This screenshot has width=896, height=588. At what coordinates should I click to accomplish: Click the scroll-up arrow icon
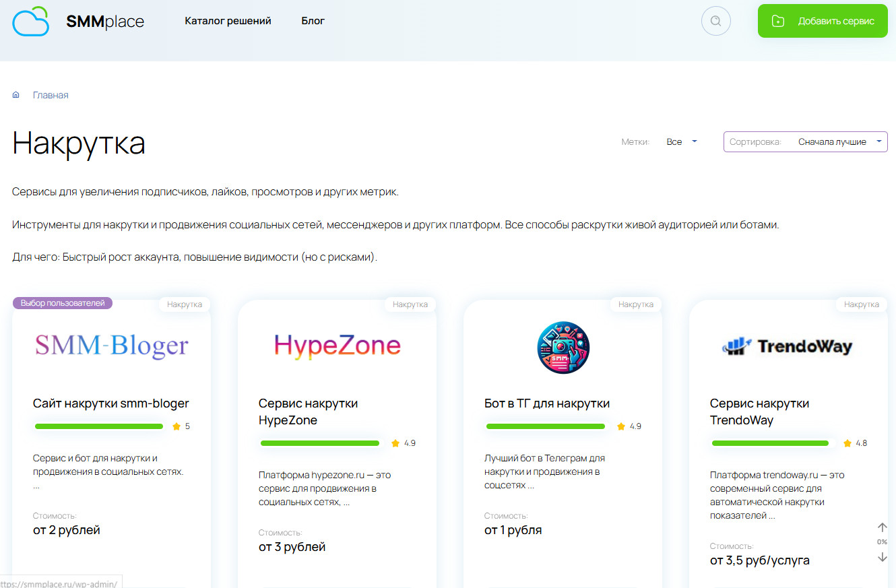pyautogui.click(x=883, y=527)
